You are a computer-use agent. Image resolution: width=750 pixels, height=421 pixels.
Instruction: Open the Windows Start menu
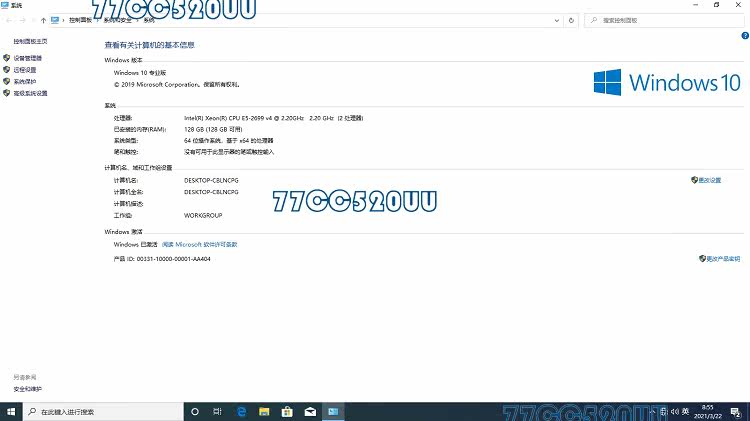(11, 411)
